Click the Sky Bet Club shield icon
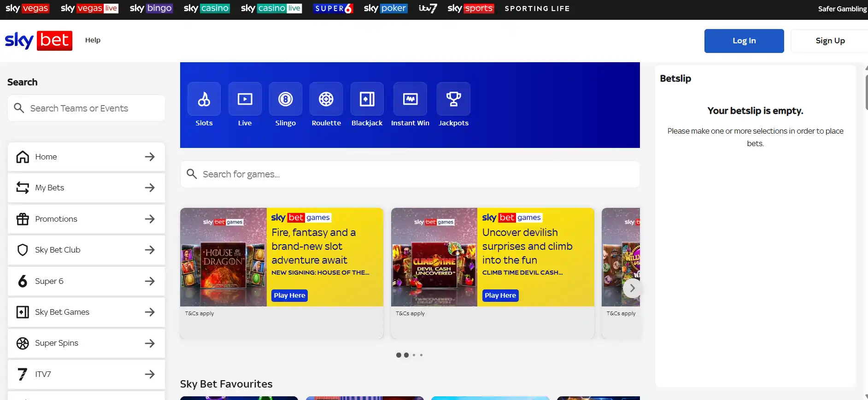Screen dimensions: 868x400 tap(23, 250)
